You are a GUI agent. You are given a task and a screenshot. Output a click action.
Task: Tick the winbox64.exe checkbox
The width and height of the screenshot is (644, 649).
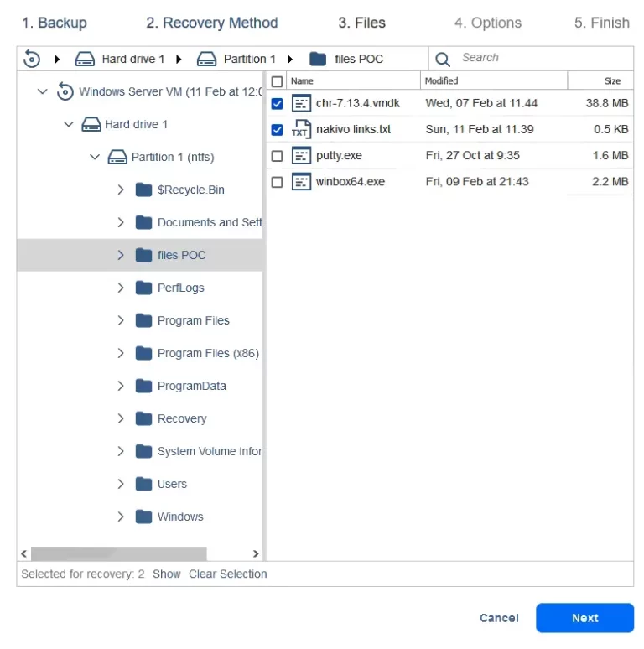coord(278,182)
